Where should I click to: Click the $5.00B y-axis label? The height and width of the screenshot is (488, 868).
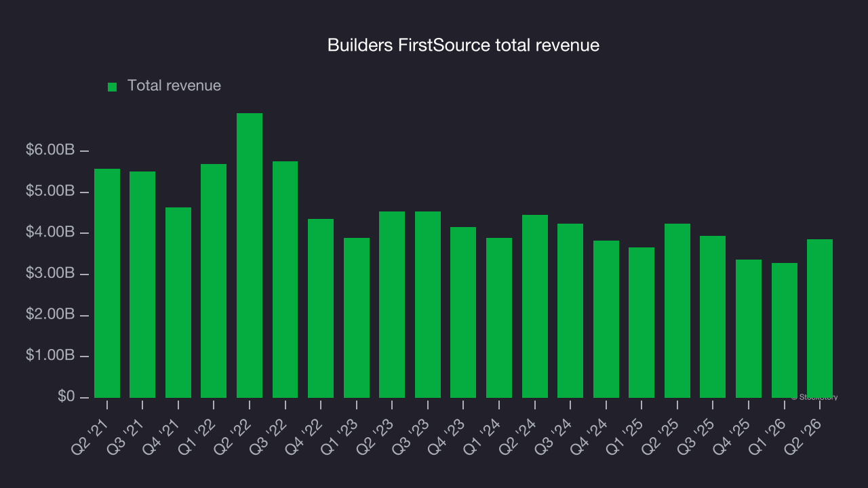coord(50,192)
